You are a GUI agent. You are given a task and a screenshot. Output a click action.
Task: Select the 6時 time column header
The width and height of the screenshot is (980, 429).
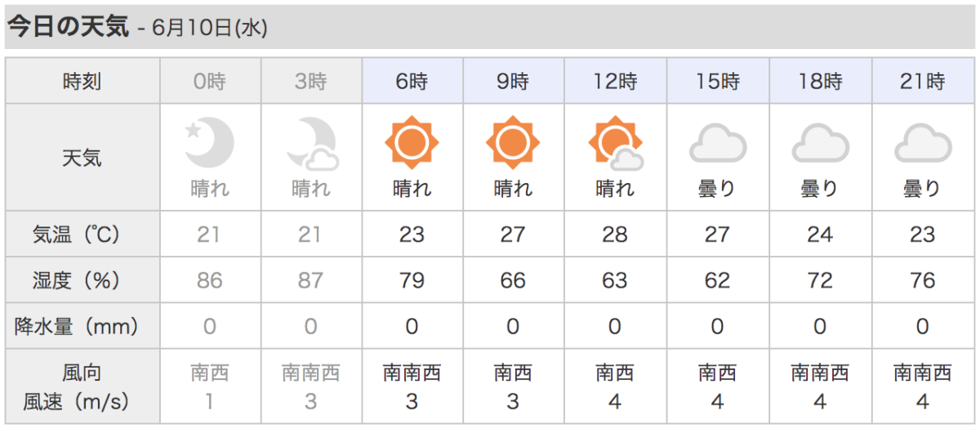412,82
